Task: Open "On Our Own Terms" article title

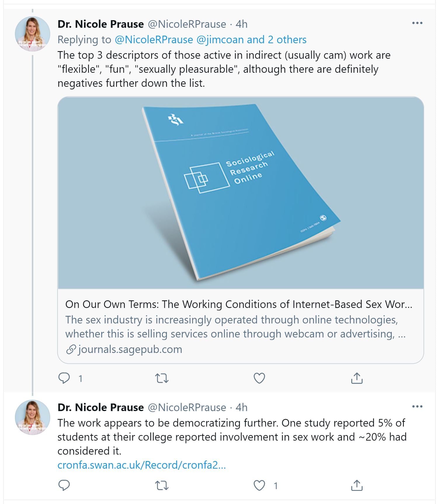Action: pos(239,304)
